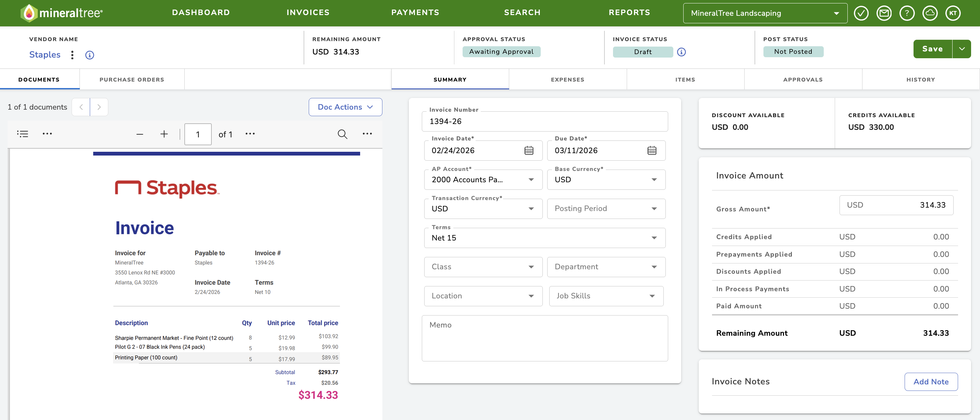Switch to the History tab

pyautogui.click(x=921, y=79)
